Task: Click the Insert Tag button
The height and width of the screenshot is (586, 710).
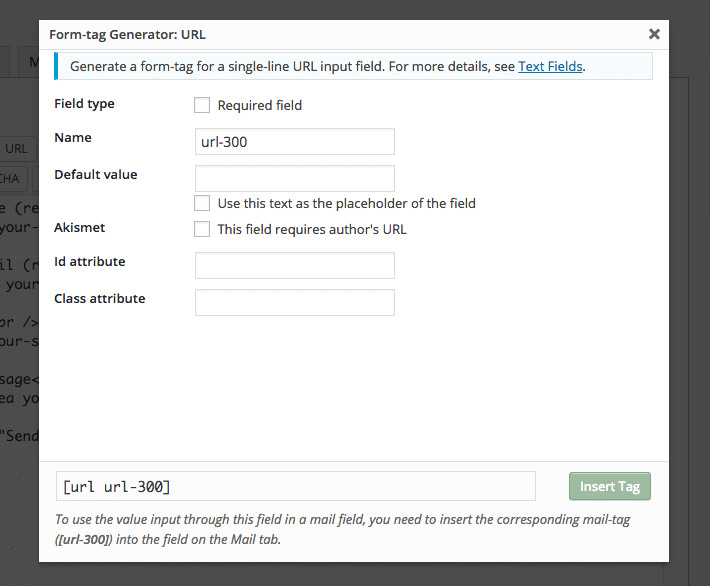Action: click(609, 486)
